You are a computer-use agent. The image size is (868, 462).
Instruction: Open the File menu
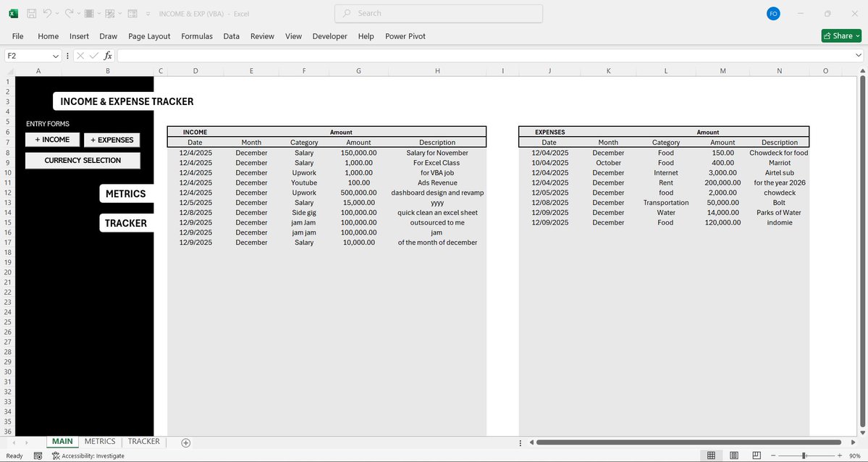pos(17,36)
